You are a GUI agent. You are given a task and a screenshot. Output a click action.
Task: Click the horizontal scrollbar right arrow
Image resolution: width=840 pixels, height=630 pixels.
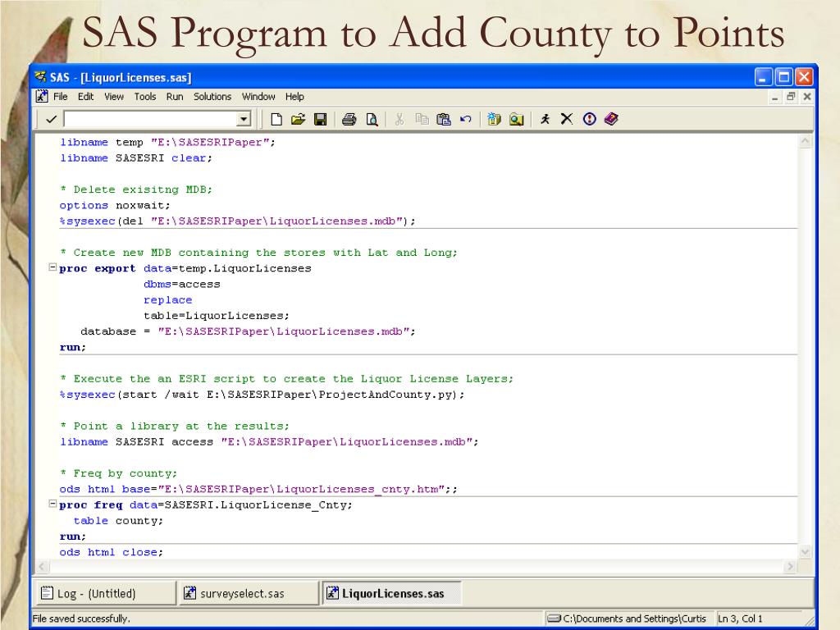click(x=790, y=566)
